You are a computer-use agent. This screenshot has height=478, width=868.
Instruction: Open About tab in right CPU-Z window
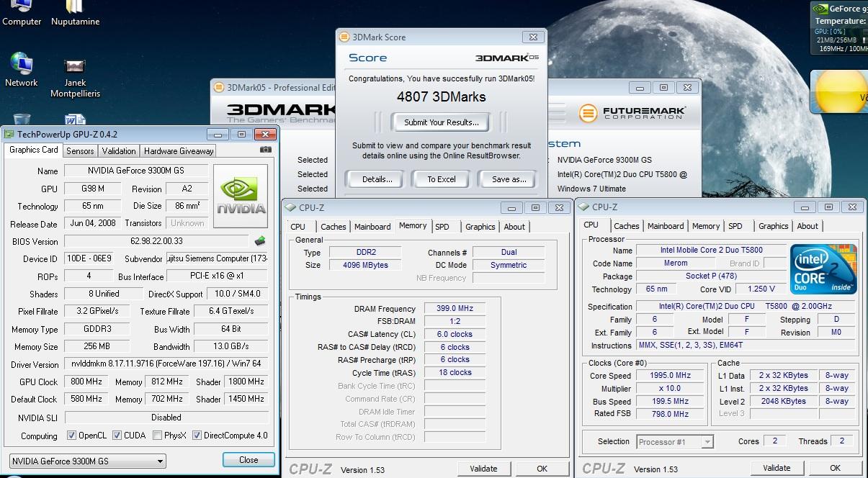(807, 226)
